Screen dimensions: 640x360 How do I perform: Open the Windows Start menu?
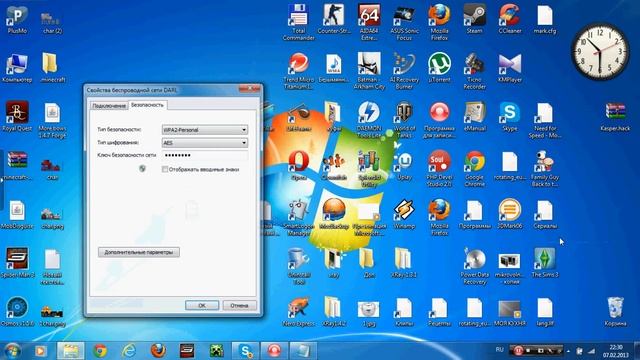pos(12,351)
